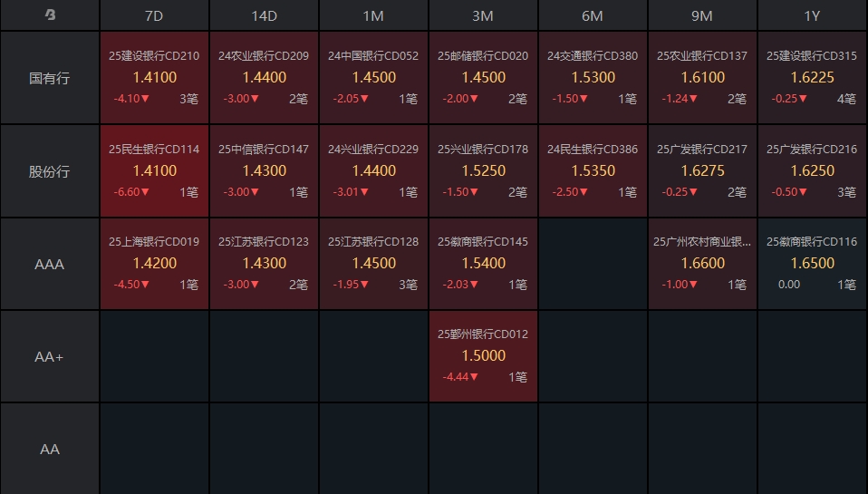Image resolution: width=868 pixels, height=494 pixels.
Task: Click the -6.60 change value
Action: coord(131,192)
